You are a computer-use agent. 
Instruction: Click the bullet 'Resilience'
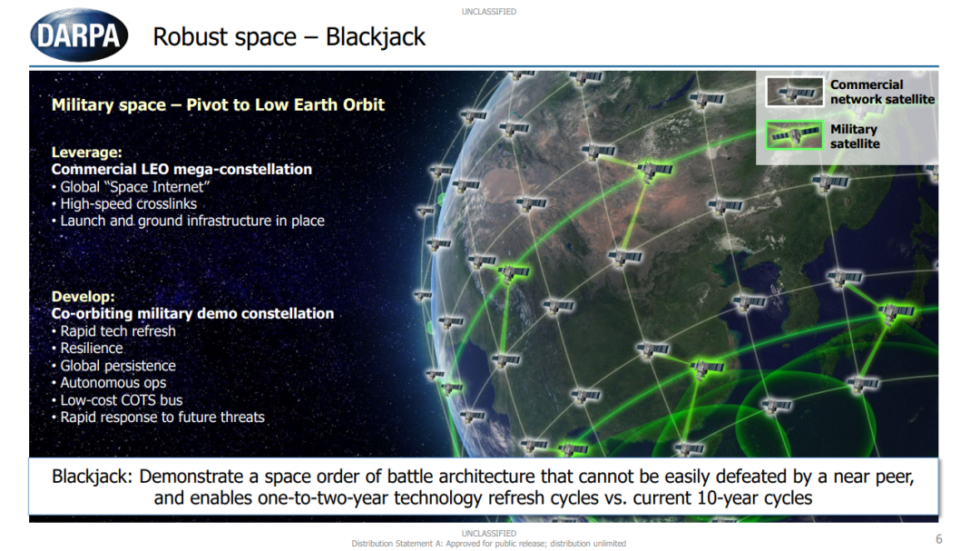pos(92,349)
